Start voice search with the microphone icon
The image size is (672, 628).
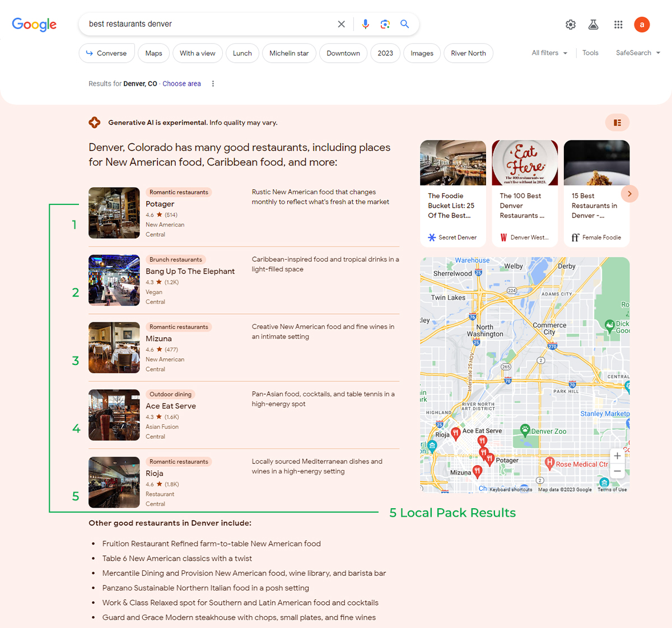pos(365,24)
